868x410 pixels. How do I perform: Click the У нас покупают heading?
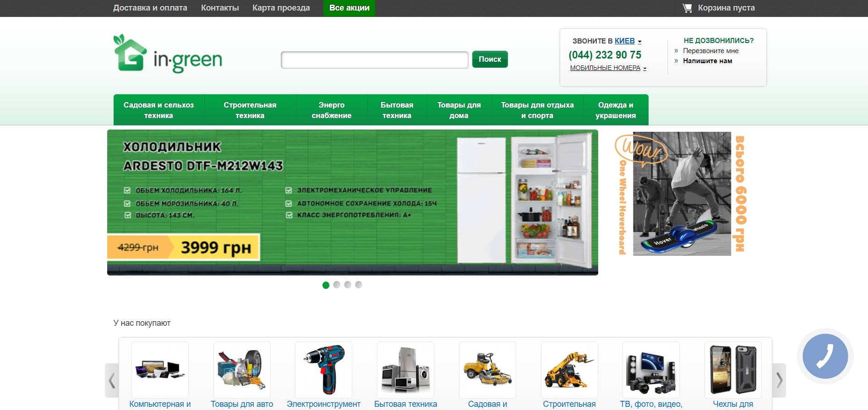(x=142, y=323)
